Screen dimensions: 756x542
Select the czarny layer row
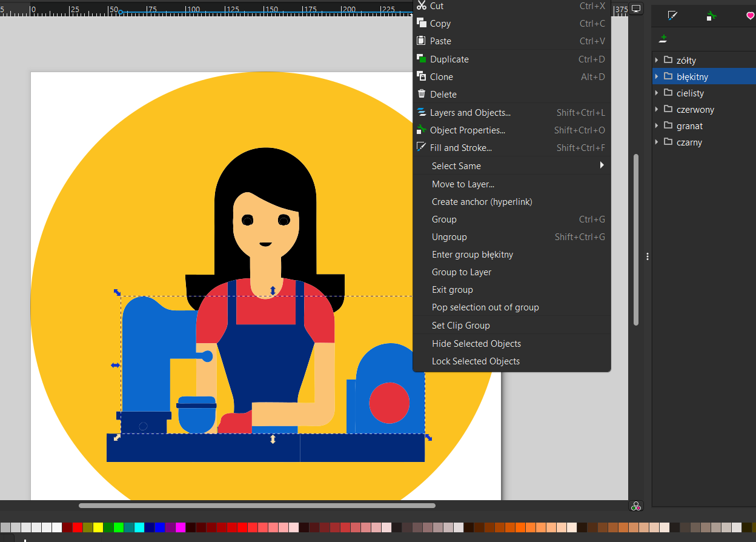(x=704, y=142)
